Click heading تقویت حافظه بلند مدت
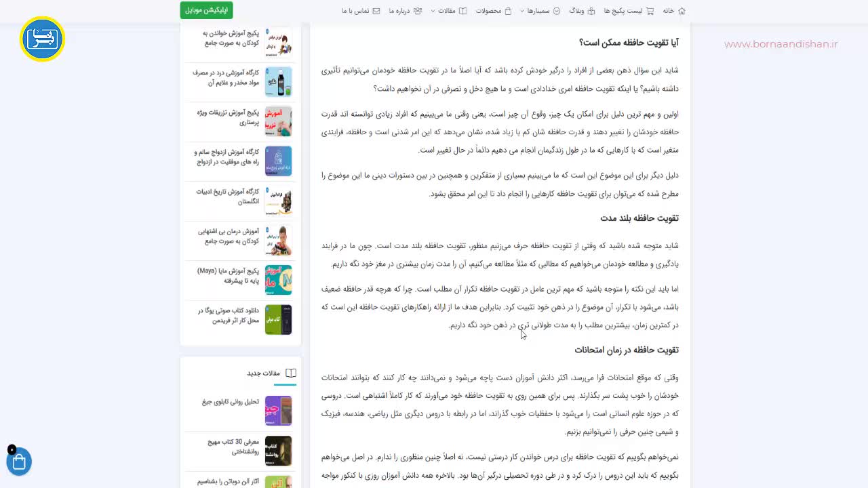Screen dimensions: 868x488 pyautogui.click(x=639, y=218)
